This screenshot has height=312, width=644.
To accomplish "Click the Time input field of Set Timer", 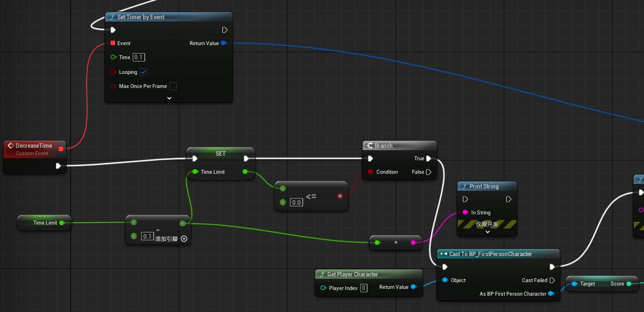I will pos(139,58).
